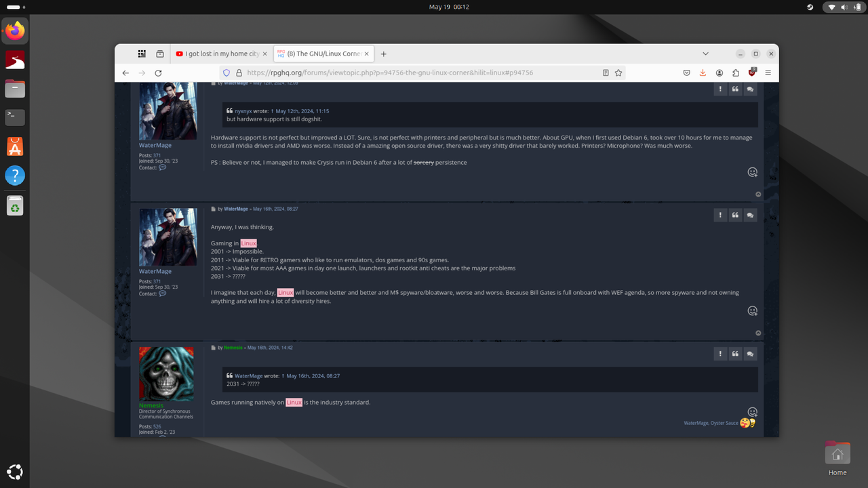Click the highlighted Linux word after 'Gaming in'
This screenshot has width=868, height=488.
249,243
